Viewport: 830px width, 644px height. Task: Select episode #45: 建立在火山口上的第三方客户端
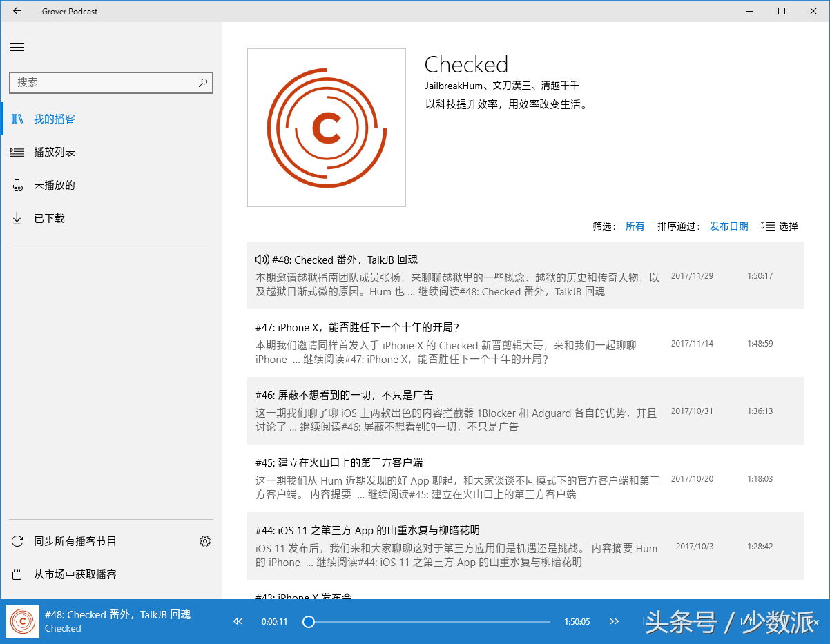tap(525, 478)
